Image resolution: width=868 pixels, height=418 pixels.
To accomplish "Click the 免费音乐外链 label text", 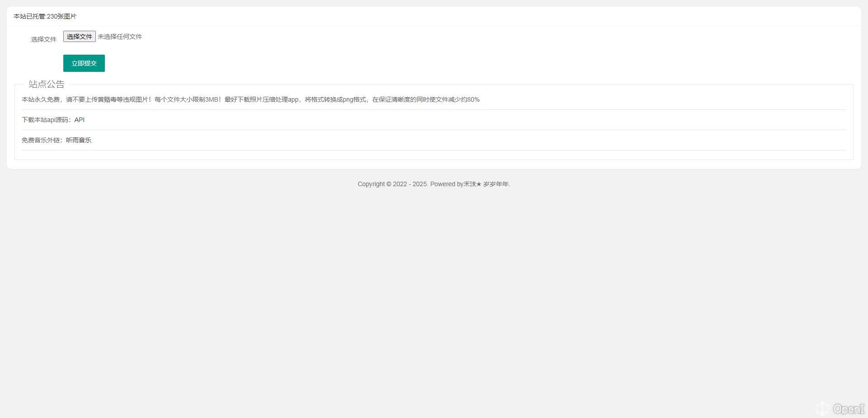I will click(x=42, y=140).
